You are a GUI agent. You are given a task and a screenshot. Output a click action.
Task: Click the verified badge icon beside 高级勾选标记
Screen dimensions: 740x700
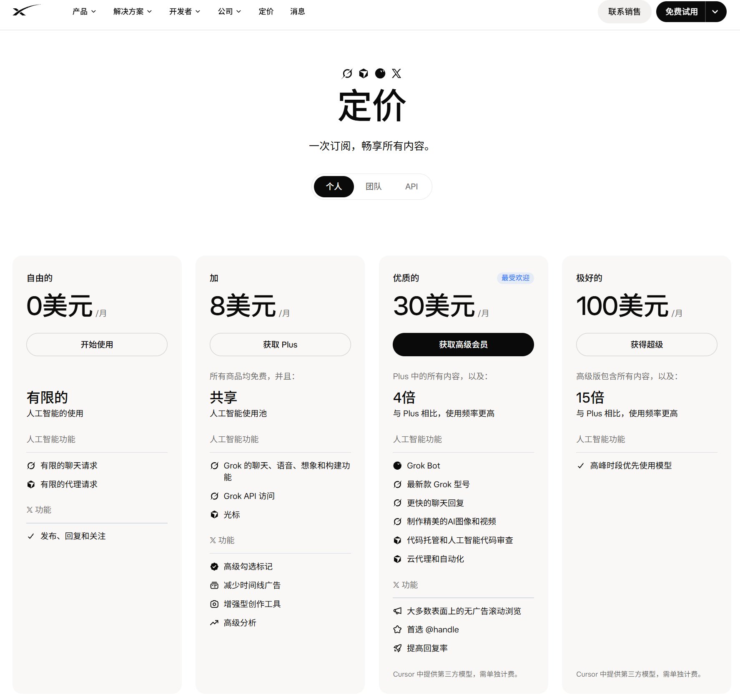point(214,567)
